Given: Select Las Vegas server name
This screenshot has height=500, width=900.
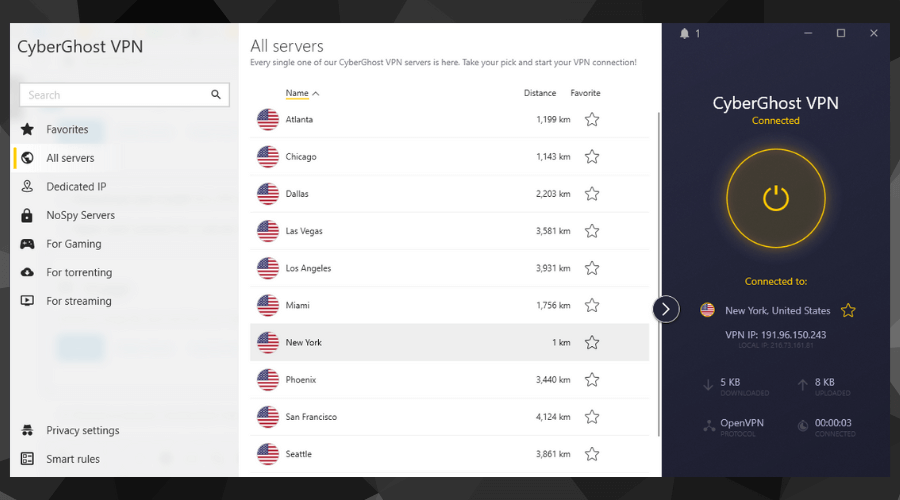Looking at the screenshot, I should point(304,231).
